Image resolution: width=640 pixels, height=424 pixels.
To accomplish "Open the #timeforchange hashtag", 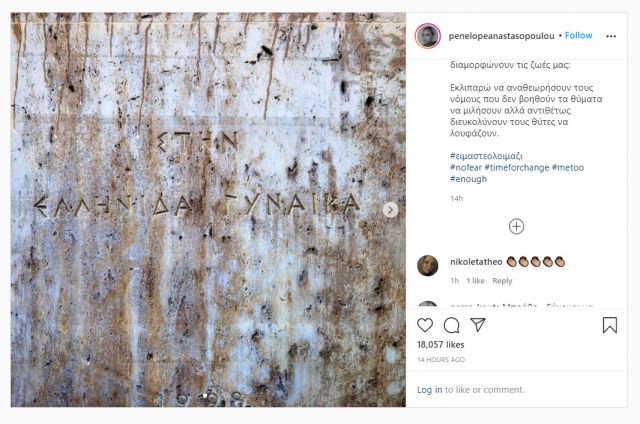I will pyautogui.click(x=517, y=167).
